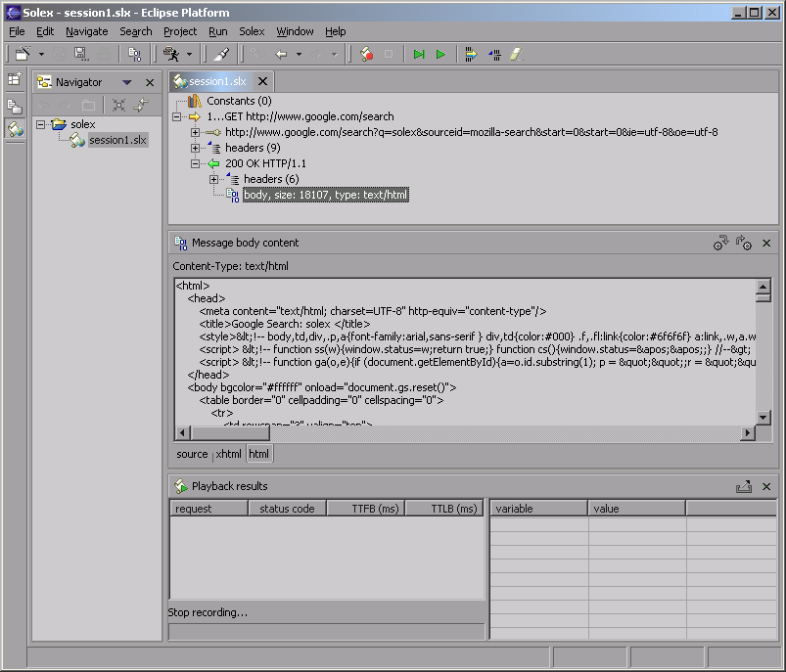This screenshot has width=786, height=672.
Task: Click the export icon in Playback results
Action: [x=743, y=486]
